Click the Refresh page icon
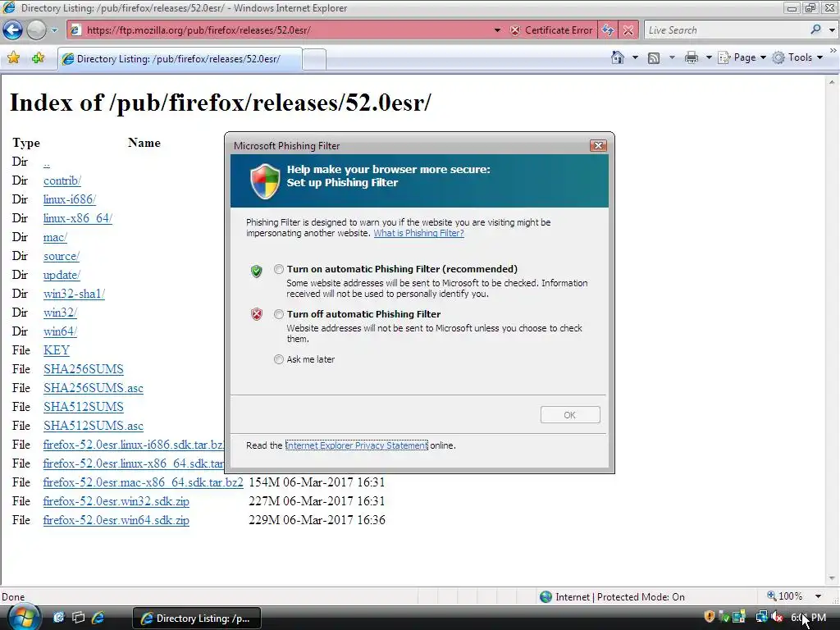Image resolution: width=840 pixels, height=630 pixels. point(608,30)
